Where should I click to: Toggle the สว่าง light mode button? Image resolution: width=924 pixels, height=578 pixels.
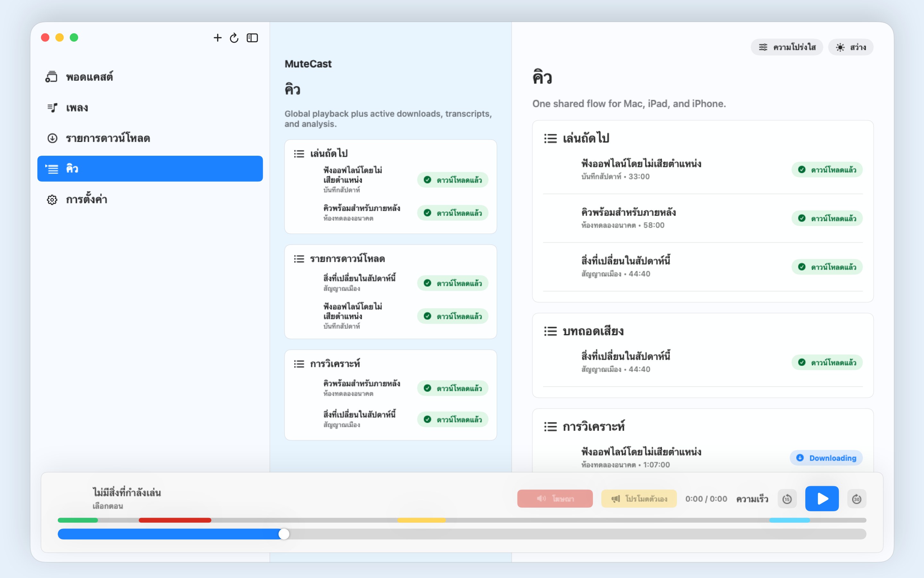click(x=851, y=47)
